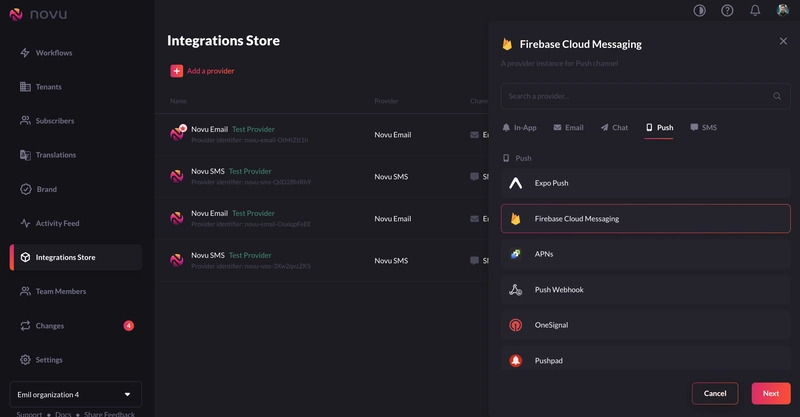Click the Next button
Screen dimensions: 800x417
[771, 394]
